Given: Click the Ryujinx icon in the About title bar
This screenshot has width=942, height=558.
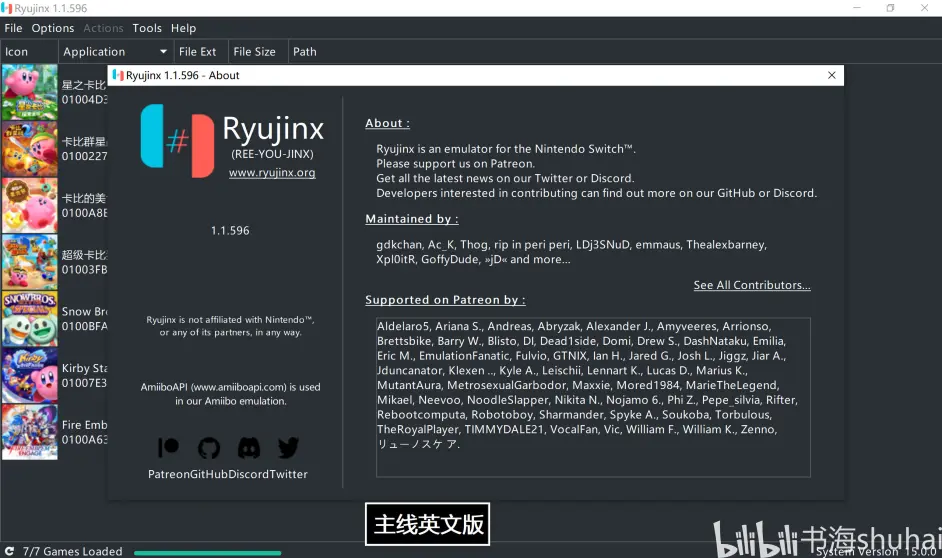Looking at the screenshot, I should point(118,75).
